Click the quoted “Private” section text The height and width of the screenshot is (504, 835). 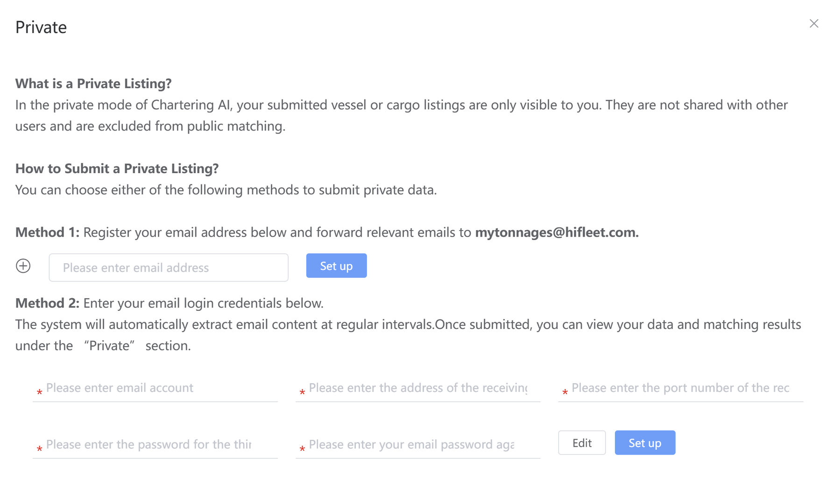[x=109, y=346]
